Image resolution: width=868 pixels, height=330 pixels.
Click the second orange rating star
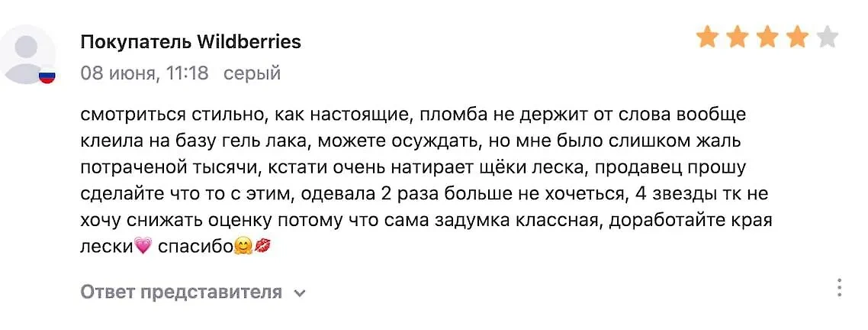pos(737,37)
